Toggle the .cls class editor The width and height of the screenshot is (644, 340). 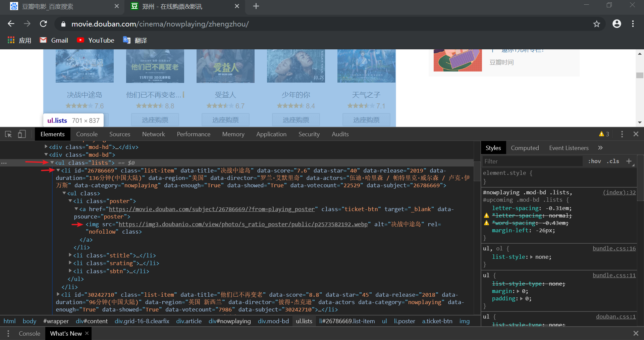click(x=613, y=161)
